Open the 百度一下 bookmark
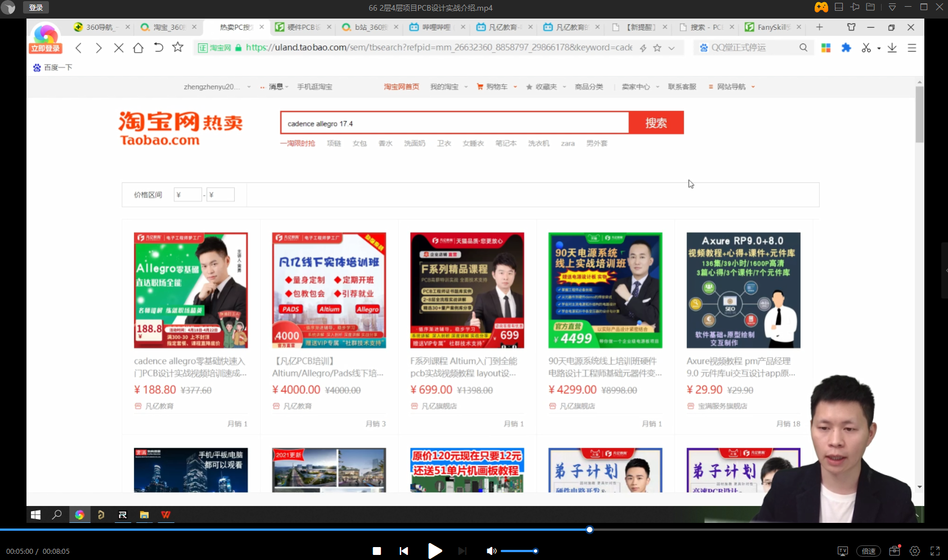Screen dimensions: 948x560 (x=52, y=67)
